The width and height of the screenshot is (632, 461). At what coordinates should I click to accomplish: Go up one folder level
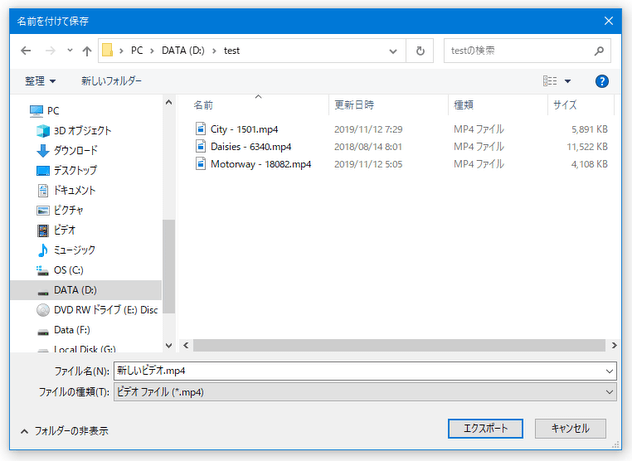coord(87,51)
